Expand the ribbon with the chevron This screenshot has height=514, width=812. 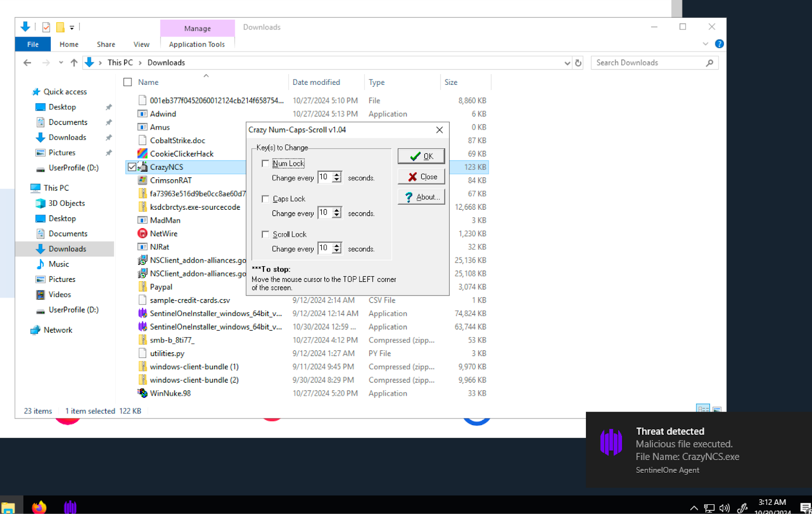pos(705,44)
